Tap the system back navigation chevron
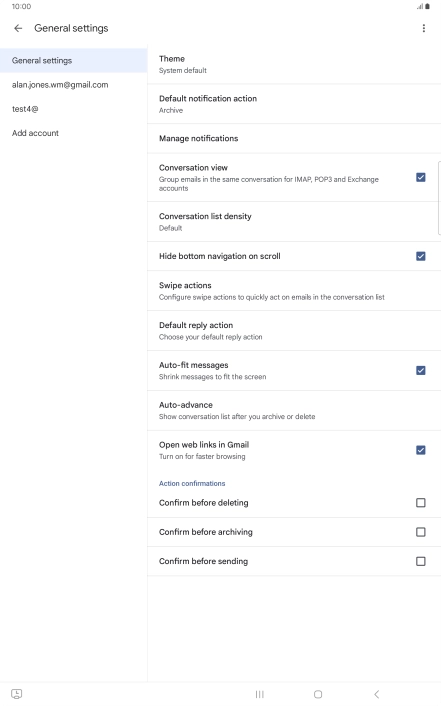Image resolution: width=441 pixels, height=706 pixels. tap(377, 694)
